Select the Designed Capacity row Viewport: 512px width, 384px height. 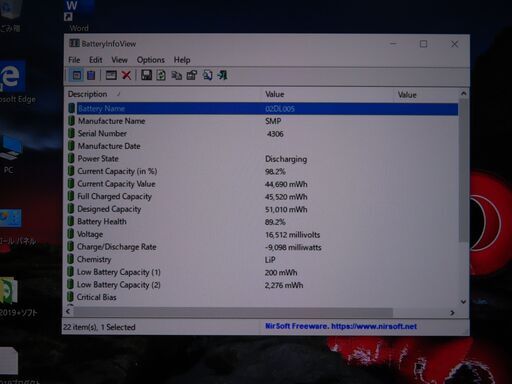coord(263,209)
